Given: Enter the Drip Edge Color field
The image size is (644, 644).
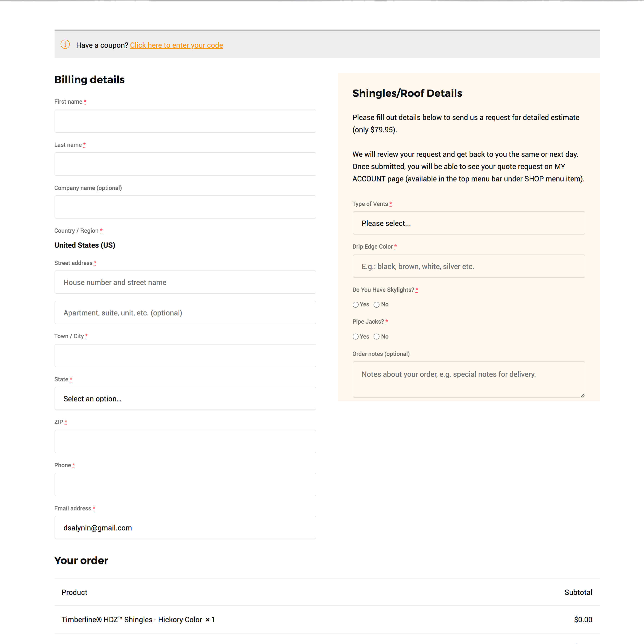Looking at the screenshot, I should tap(469, 266).
